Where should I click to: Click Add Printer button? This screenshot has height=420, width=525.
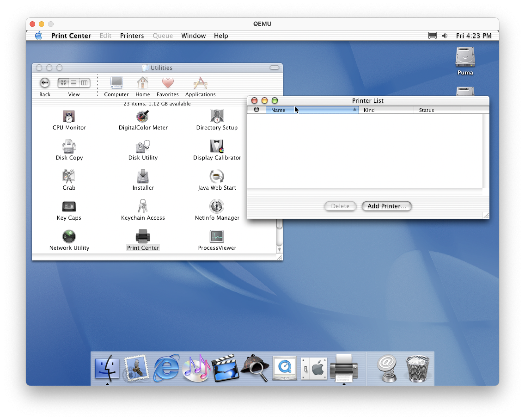(387, 206)
